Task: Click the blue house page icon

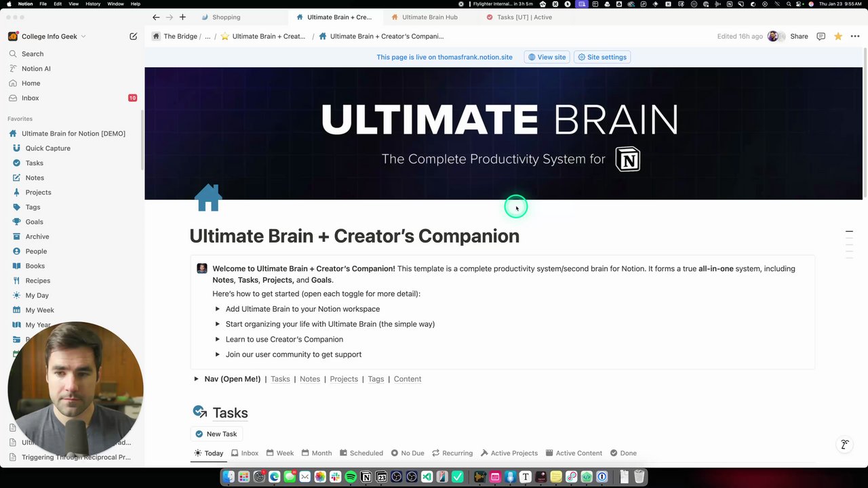Action: click(208, 198)
